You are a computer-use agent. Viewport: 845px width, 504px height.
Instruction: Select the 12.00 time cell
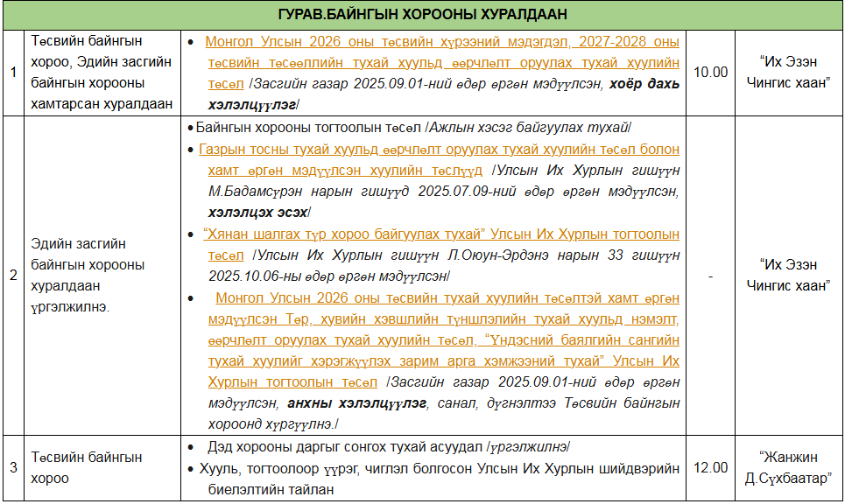tap(710, 468)
